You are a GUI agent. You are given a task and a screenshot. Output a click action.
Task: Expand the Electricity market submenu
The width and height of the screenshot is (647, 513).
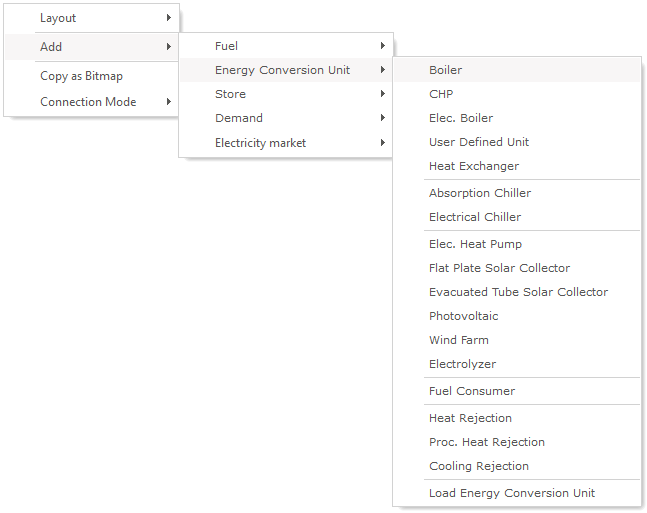tap(286, 143)
